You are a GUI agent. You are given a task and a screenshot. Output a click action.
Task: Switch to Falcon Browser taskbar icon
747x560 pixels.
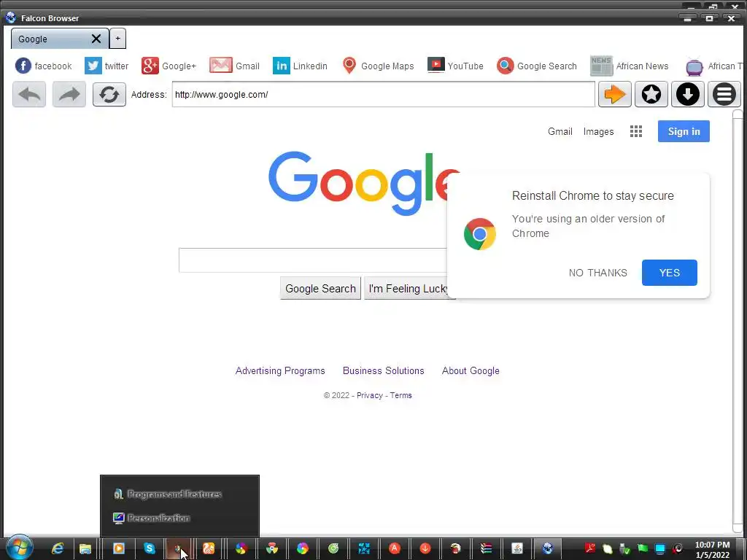[547, 548]
